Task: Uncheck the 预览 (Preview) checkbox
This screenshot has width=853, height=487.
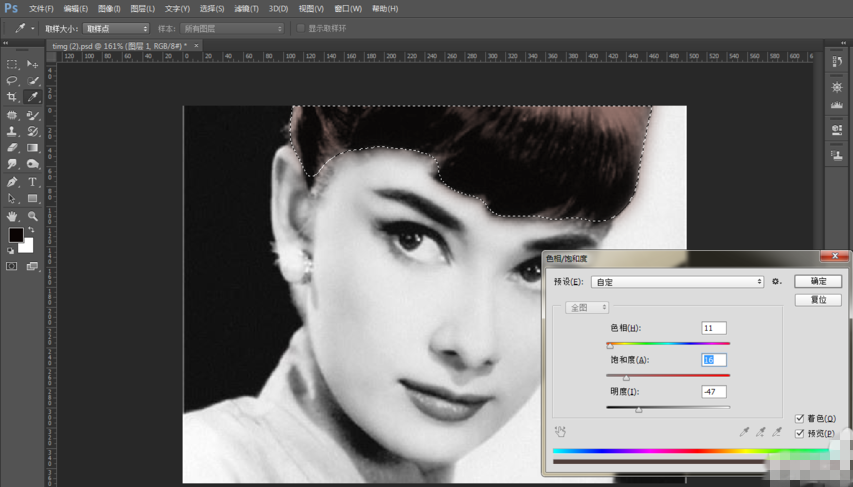Action: click(x=800, y=433)
